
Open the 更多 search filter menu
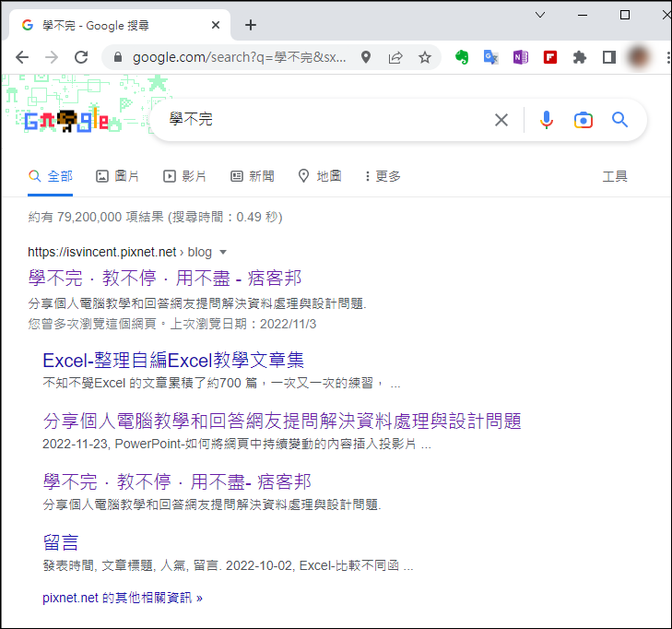383,176
